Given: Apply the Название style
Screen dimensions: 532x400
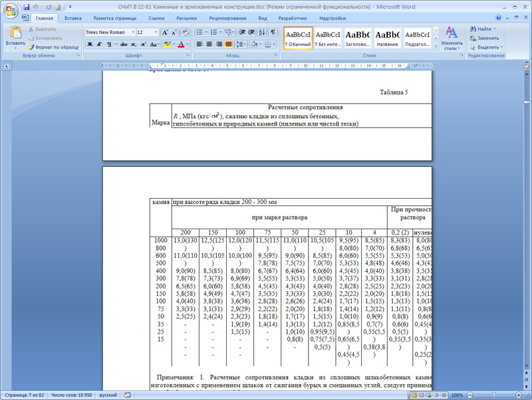Looking at the screenshot, I should click(x=388, y=39).
